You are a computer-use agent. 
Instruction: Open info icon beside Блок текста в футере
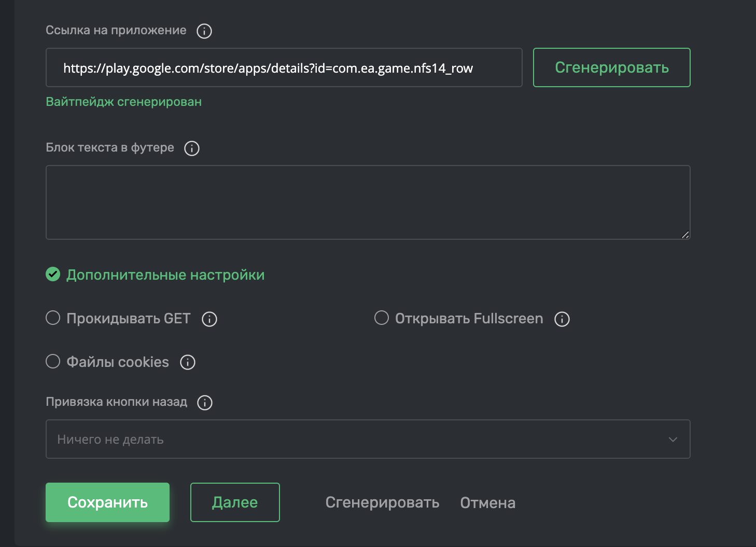point(192,148)
